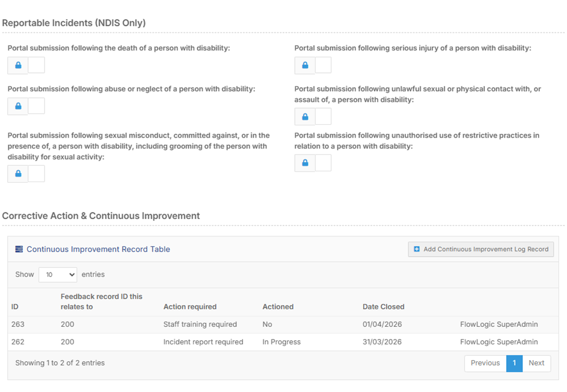Click Add Continuous Improvement Log Record
This screenshot has height=392, width=567.
pyautogui.click(x=481, y=249)
